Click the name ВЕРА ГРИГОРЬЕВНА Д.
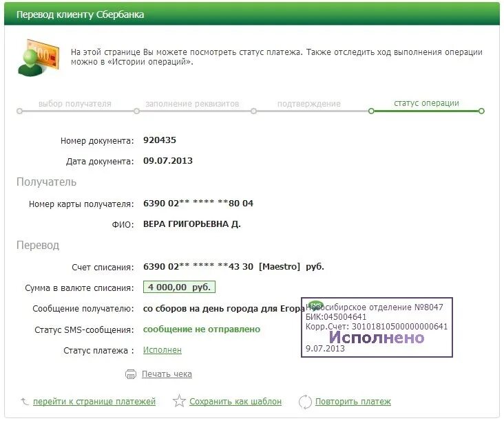This screenshot has height=423, width=504. tap(192, 224)
